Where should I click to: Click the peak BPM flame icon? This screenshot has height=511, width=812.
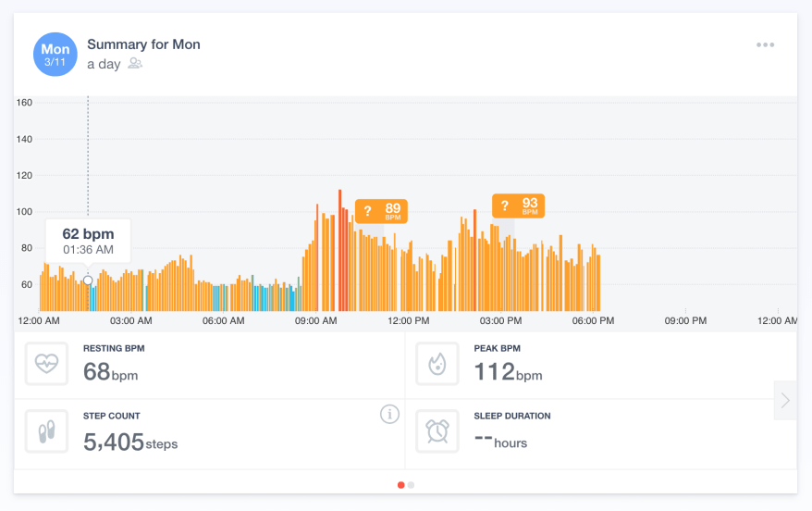point(437,364)
